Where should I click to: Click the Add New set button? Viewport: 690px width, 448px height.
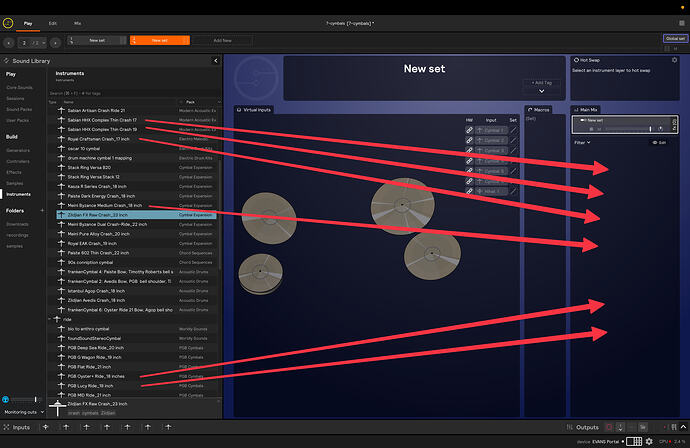[223, 40]
